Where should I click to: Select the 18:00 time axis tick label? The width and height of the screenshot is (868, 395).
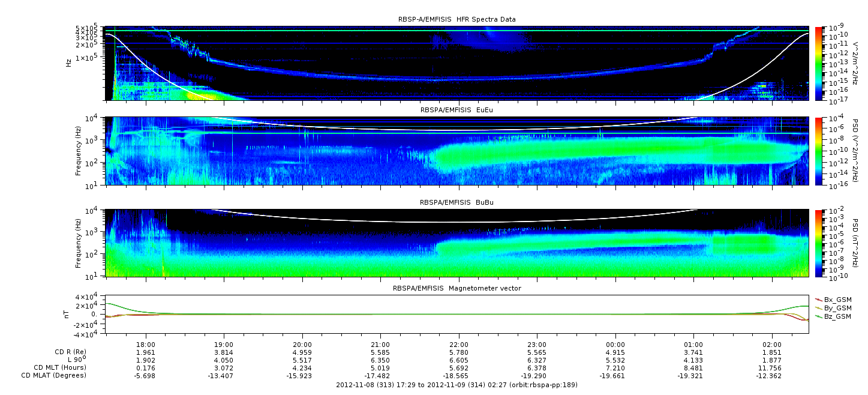click(x=146, y=345)
